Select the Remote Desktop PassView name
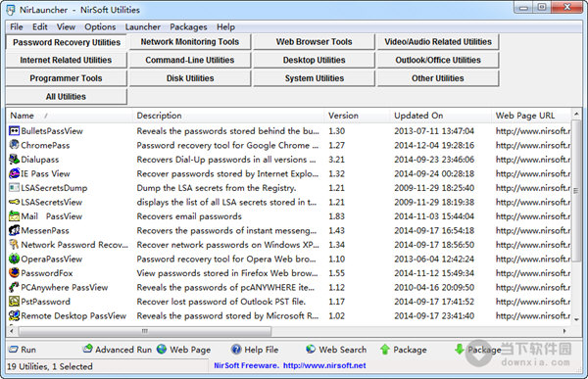Screen dimensions: 588x379 click(73, 316)
